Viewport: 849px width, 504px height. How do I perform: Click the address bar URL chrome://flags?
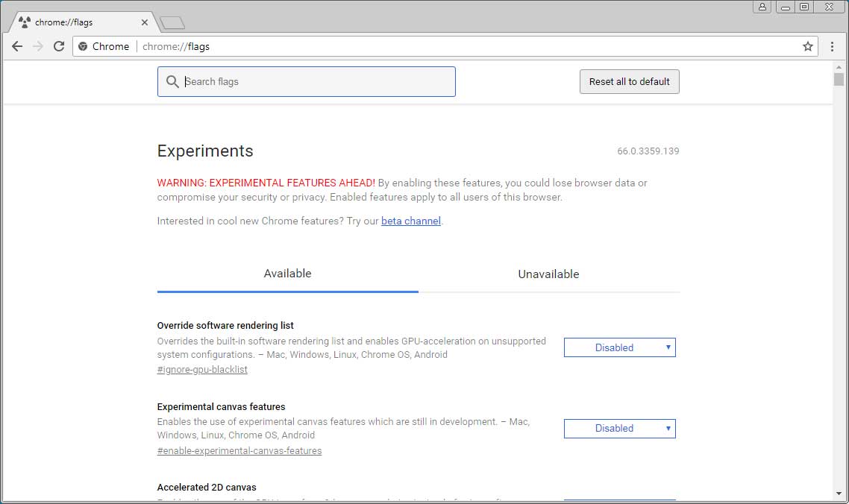(x=176, y=46)
